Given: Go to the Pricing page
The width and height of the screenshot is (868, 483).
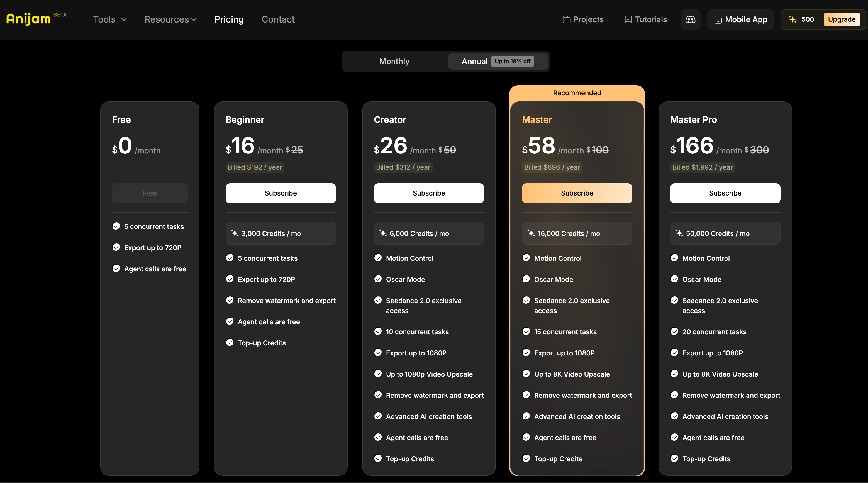Looking at the screenshot, I should [x=229, y=19].
